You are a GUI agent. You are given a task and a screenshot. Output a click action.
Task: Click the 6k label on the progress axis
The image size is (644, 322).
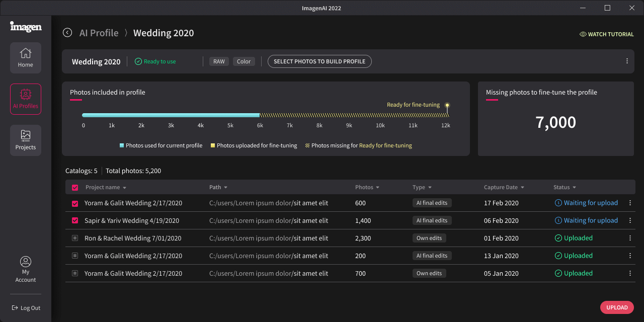[x=260, y=125]
